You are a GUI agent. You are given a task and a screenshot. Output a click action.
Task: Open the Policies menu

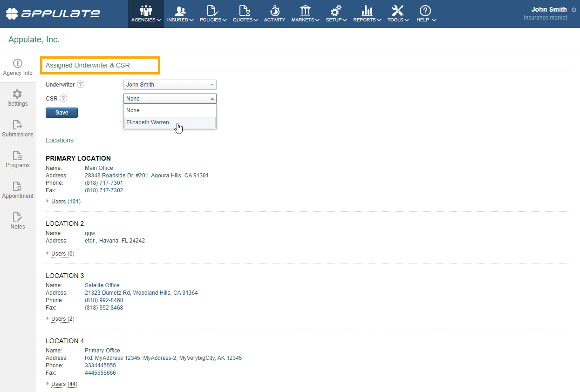pos(213,14)
